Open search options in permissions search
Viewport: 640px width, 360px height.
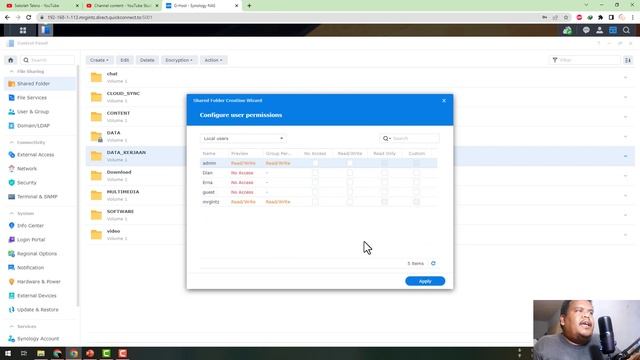tap(387, 138)
